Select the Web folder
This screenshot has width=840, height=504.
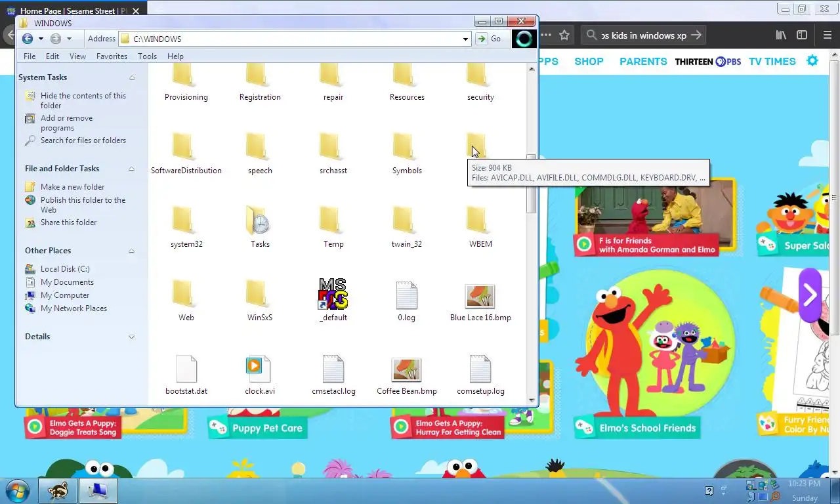[x=186, y=301]
